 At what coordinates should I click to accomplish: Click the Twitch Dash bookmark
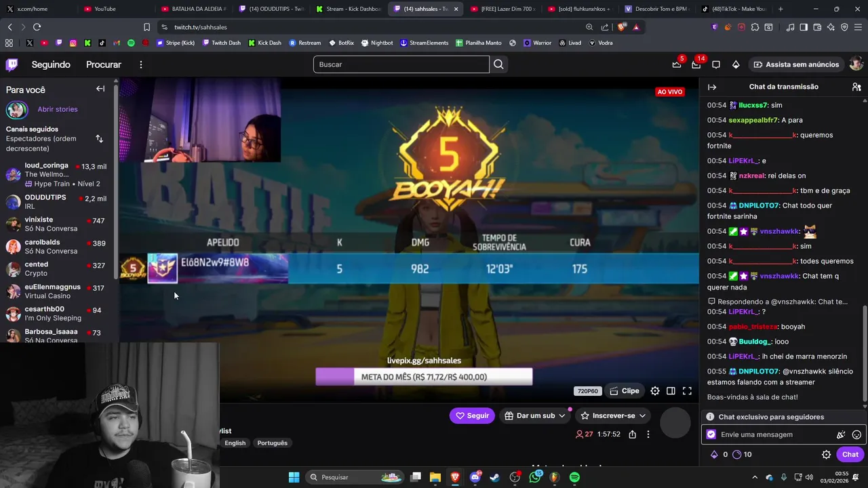tap(220, 43)
